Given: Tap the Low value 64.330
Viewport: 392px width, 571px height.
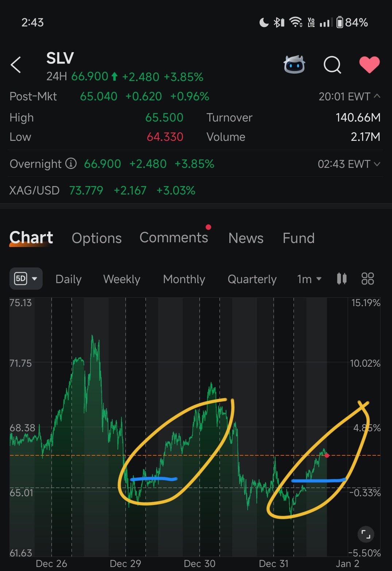Looking at the screenshot, I should point(165,137).
